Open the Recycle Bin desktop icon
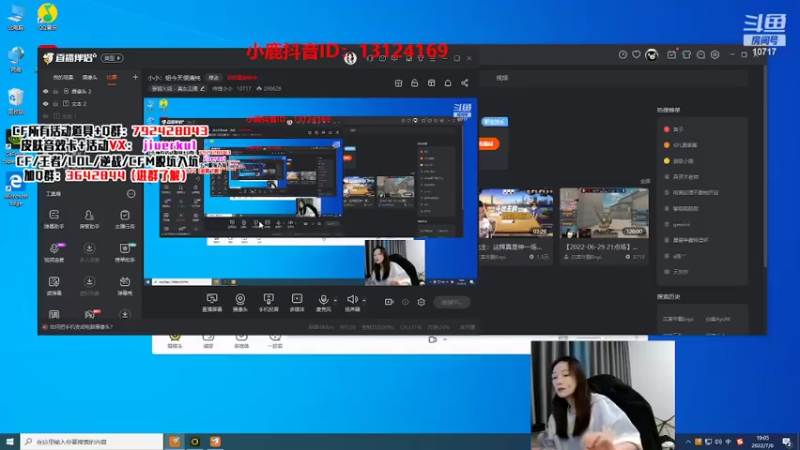Image resolution: width=800 pixels, height=450 pixels. 15,102
